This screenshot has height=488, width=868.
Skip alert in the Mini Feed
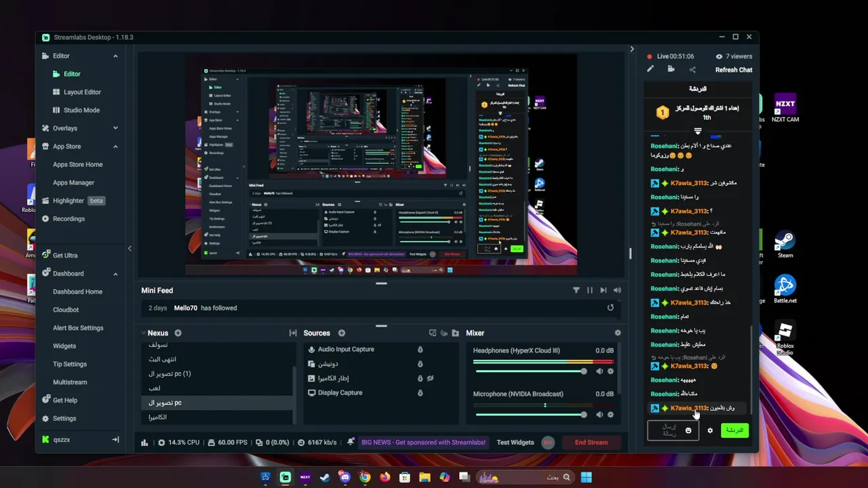pos(604,290)
